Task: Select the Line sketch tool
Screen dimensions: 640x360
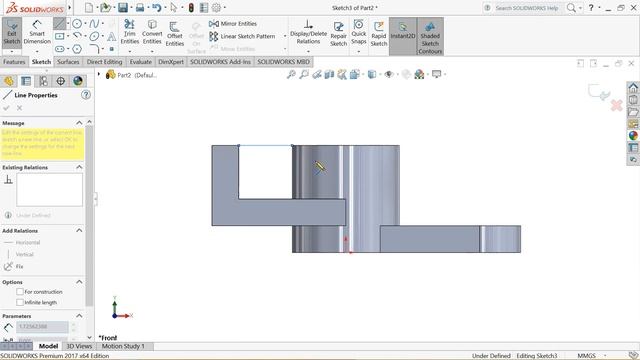Action: (x=59, y=24)
